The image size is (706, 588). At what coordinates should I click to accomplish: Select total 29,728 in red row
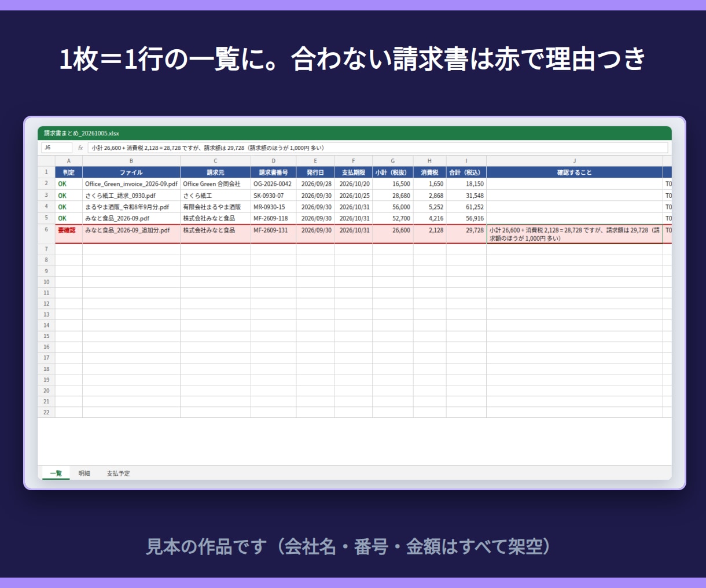click(466, 234)
